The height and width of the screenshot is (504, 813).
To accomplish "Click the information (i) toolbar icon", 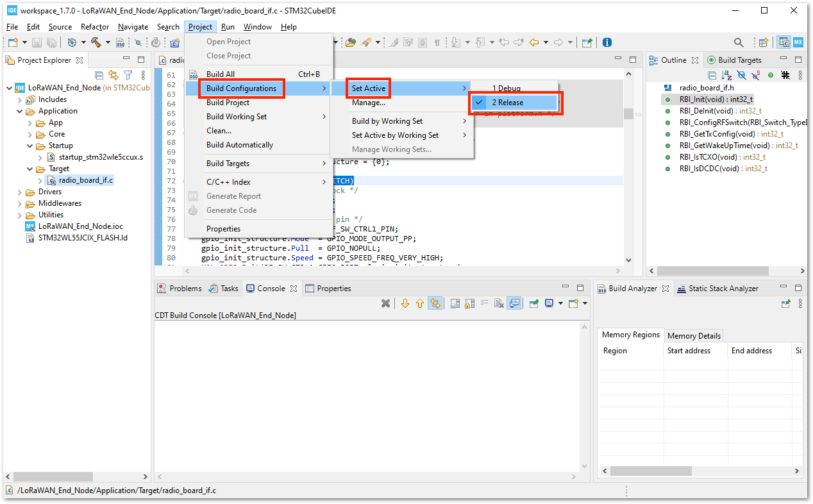I will pos(607,42).
